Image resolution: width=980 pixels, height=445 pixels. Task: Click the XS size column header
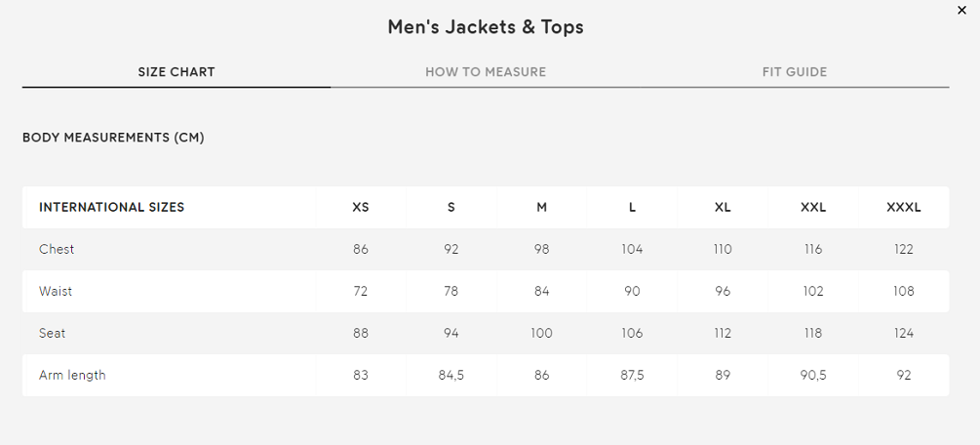coord(361,208)
